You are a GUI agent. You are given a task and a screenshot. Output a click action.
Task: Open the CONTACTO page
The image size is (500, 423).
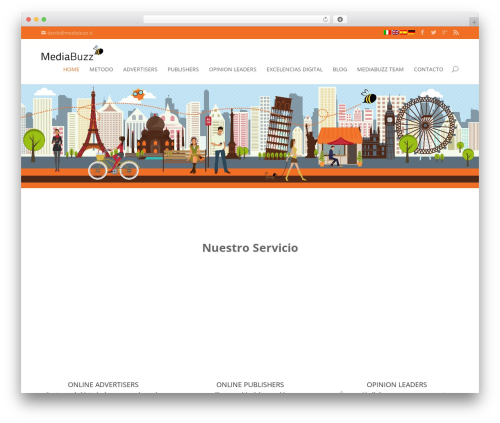[x=428, y=69]
